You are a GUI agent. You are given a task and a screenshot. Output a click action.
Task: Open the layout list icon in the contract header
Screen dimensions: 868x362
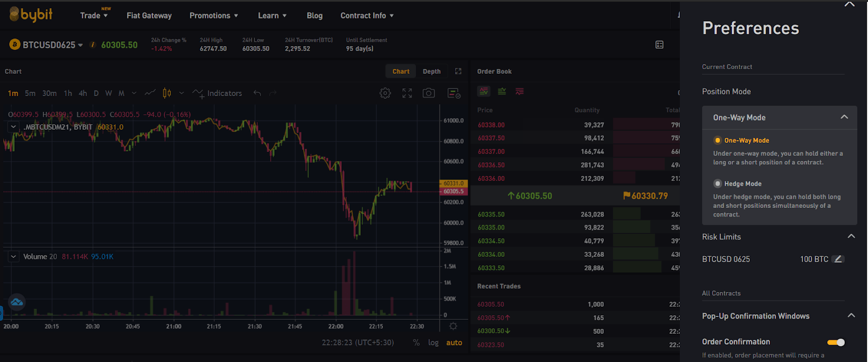660,45
